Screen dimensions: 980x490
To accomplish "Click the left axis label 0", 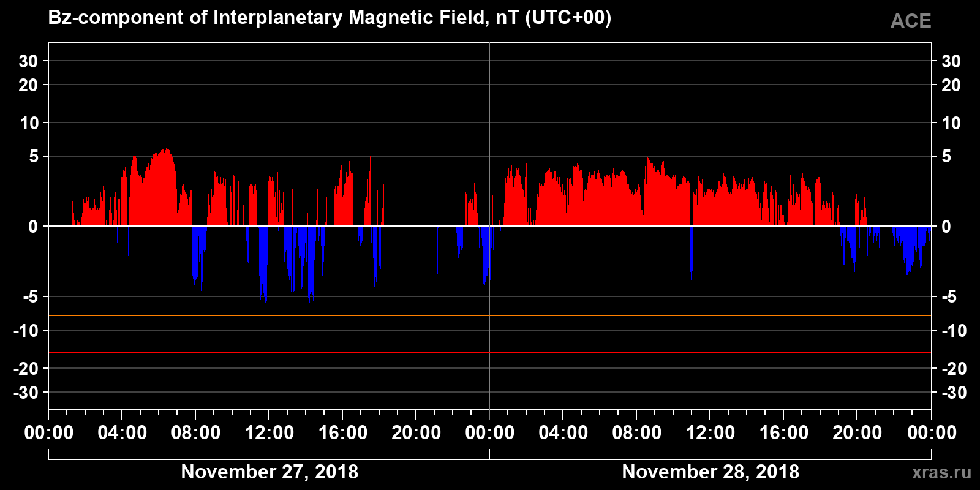I will pyautogui.click(x=34, y=227).
